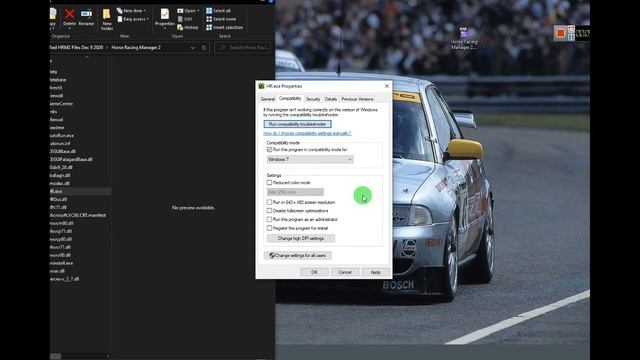640x360 pixels.
Task: Click Change high DPI settings button
Action: (301, 238)
